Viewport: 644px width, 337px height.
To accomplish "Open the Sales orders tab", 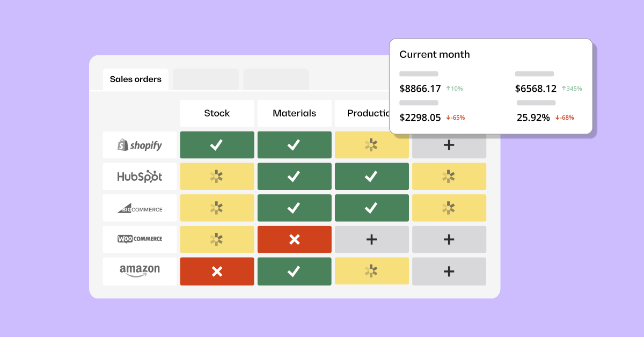I will coord(135,79).
